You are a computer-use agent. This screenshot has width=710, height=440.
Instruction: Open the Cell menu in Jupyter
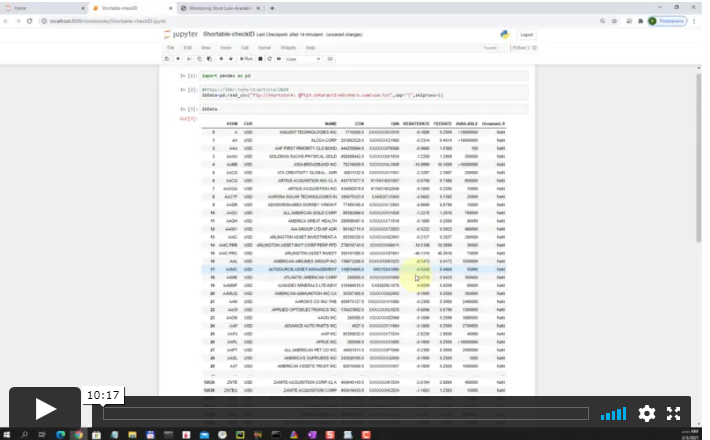point(245,48)
